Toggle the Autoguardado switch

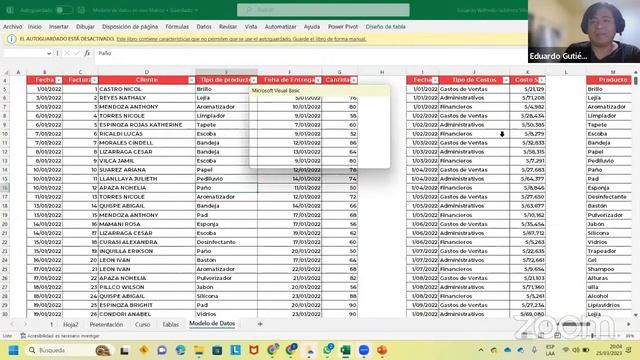[64, 10]
